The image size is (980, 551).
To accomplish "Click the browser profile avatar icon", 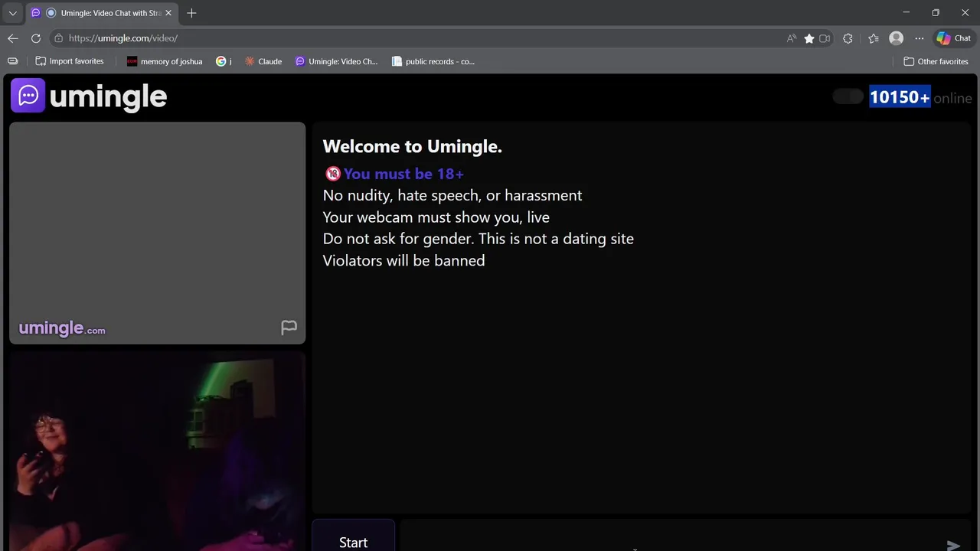I will (x=896, y=38).
